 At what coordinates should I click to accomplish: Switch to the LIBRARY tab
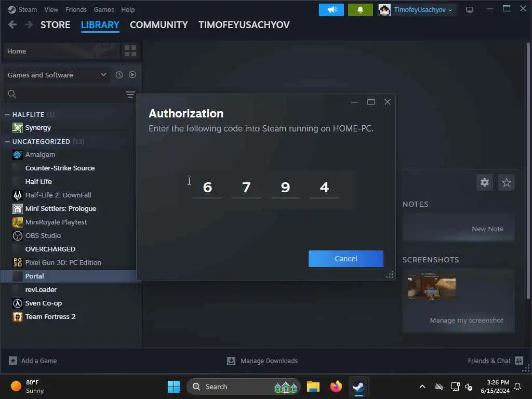(100, 25)
